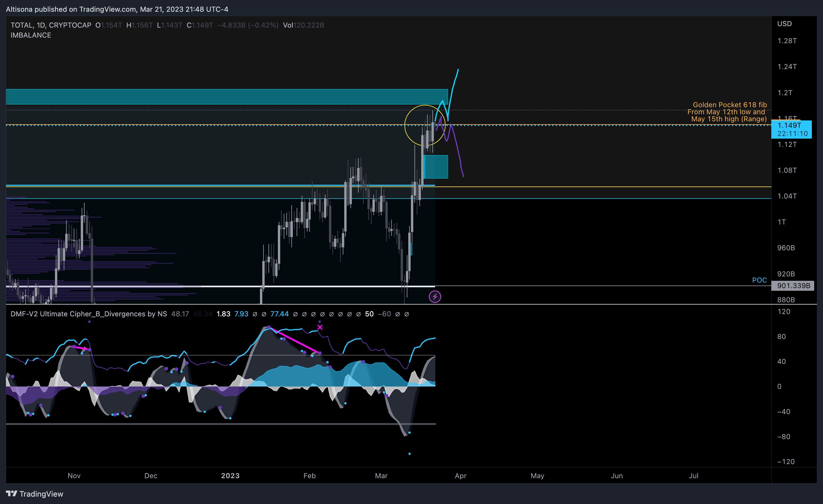The image size is (823, 504).
Task: Click the indicator value 1.83
Action: pos(224,314)
